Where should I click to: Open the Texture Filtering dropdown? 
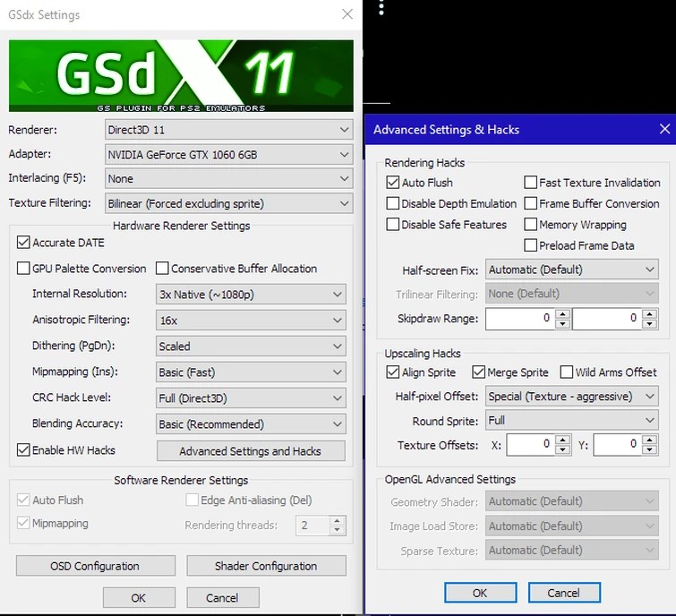click(x=229, y=203)
